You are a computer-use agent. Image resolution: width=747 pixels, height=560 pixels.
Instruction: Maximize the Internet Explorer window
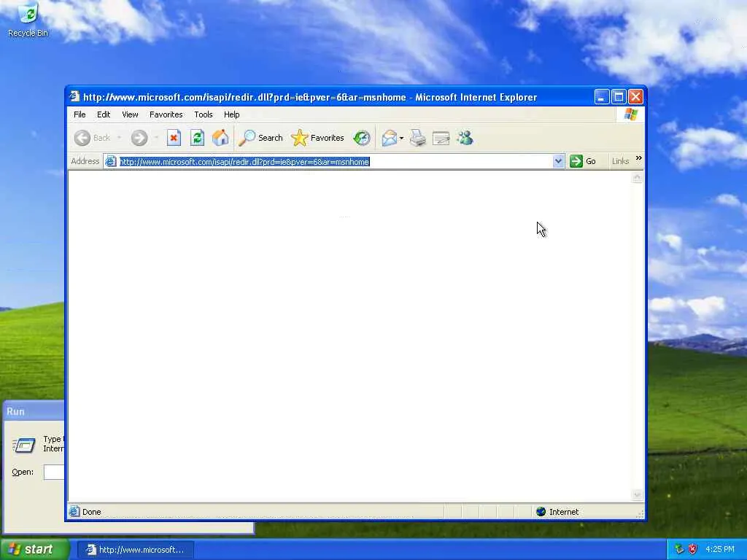[x=619, y=97]
